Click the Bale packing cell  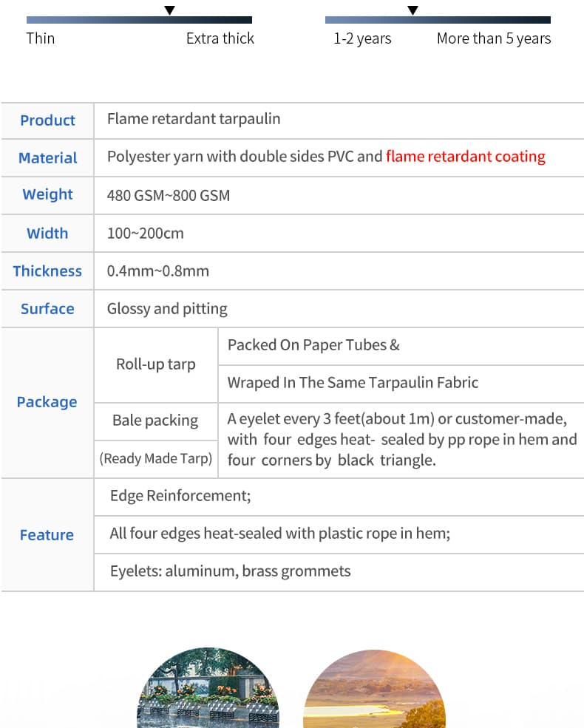coord(156,421)
